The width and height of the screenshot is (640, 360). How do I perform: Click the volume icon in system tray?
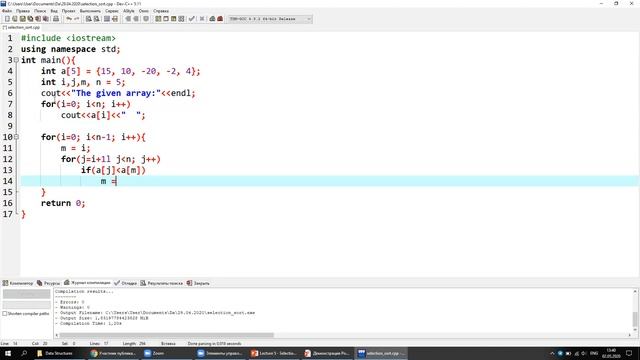tap(584, 353)
